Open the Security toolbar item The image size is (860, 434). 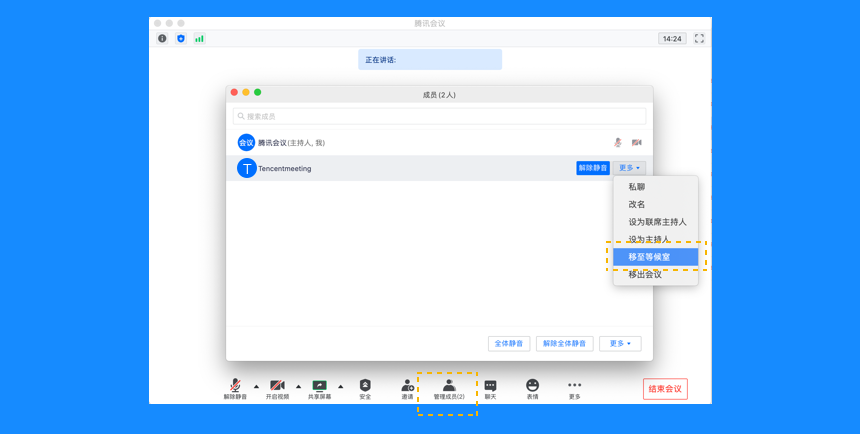(x=365, y=389)
